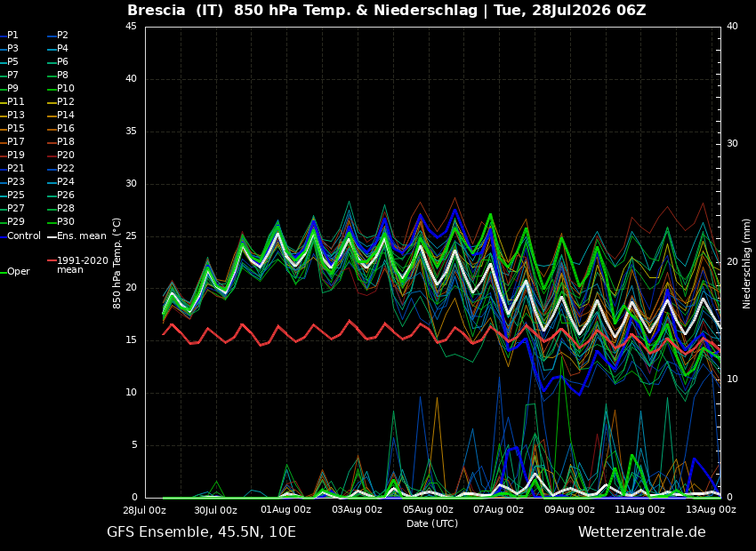The width and height of the screenshot is (756, 551).
Task: Click the "850 hPa Temp. (°C)" axis title
Action: pyautogui.click(x=117, y=263)
